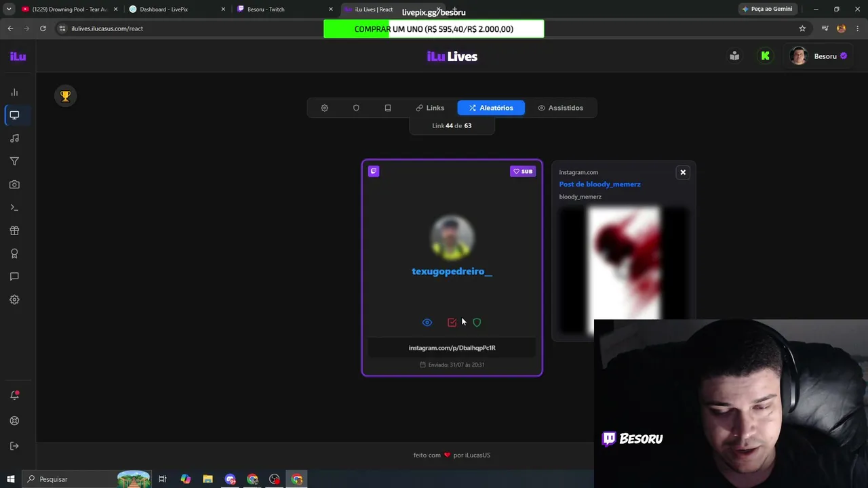This screenshot has height=488, width=868.
Task: Click the iLu logo in sidebar
Action: coord(18,56)
